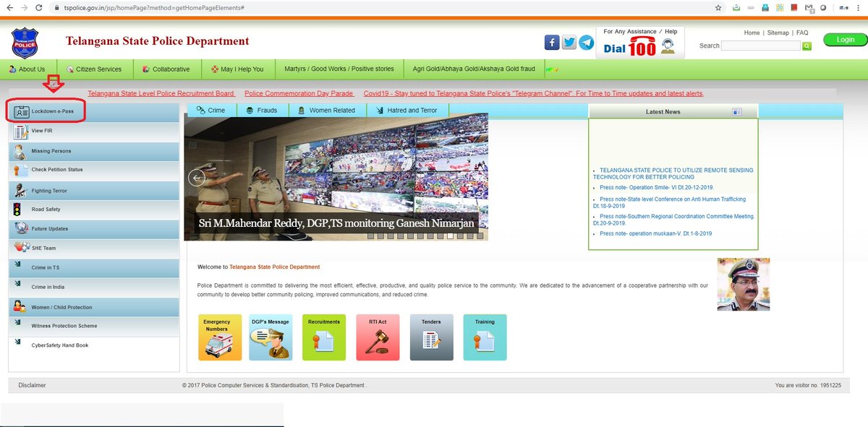The image size is (868, 427).
Task: Open Press note operation muskaan-V
Action: click(x=655, y=233)
